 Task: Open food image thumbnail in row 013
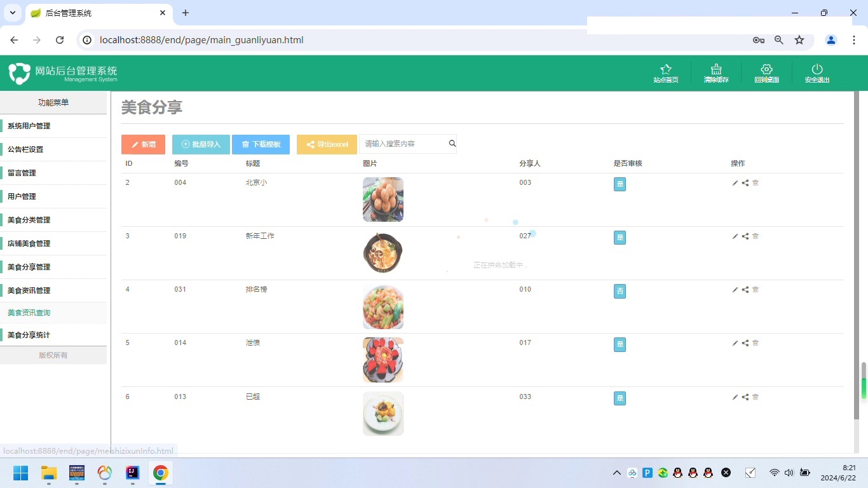(x=383, y=414)
